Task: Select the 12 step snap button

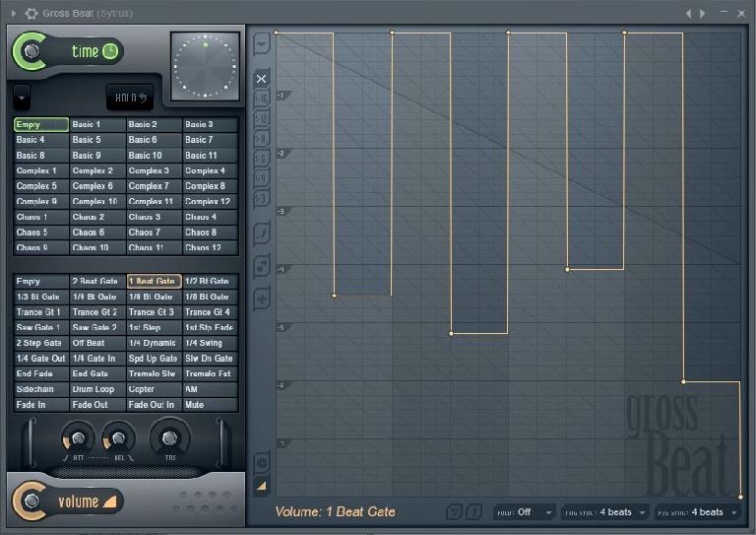Action: coord(261,118)
